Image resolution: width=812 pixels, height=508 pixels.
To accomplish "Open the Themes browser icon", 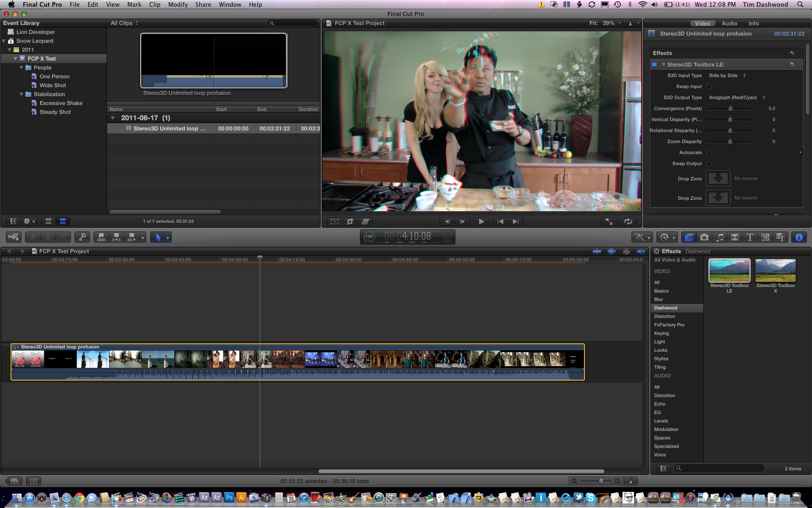I will [780, 237].
